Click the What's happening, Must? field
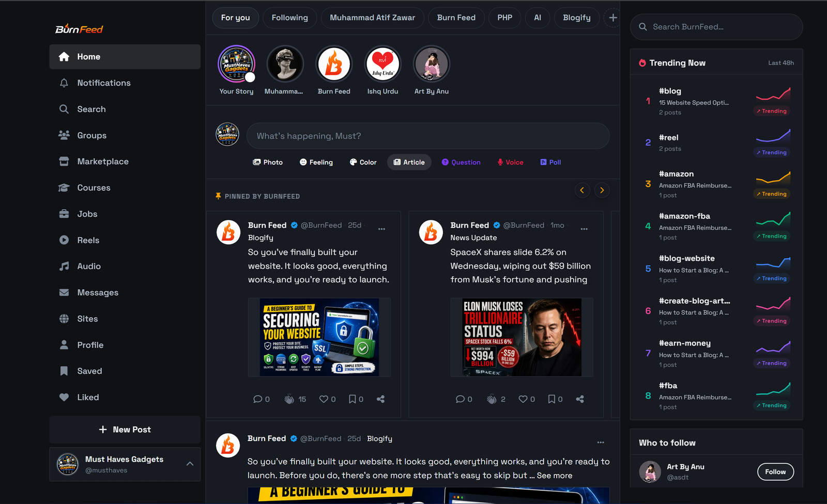Image resolution: width=827 pixels, height=504 pixels. click(x=428, y=136)
